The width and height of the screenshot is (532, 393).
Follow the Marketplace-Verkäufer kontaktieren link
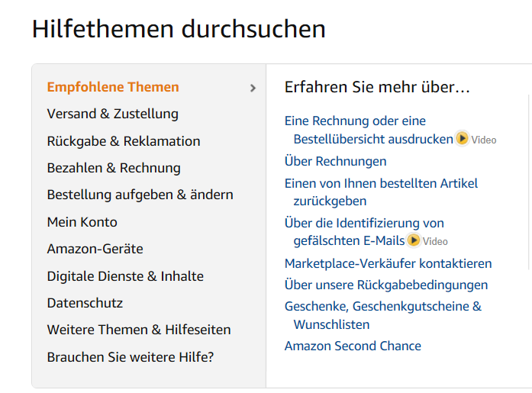[389, 263]
